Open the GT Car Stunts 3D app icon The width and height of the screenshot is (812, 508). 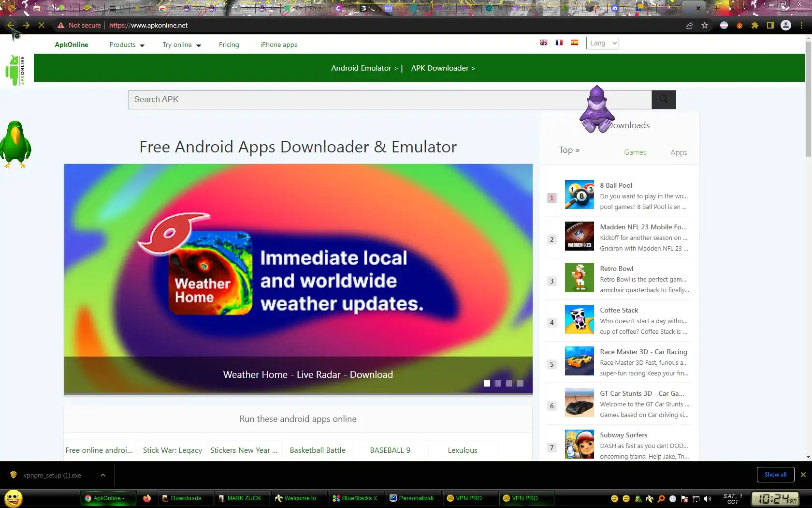click(580, 403)
